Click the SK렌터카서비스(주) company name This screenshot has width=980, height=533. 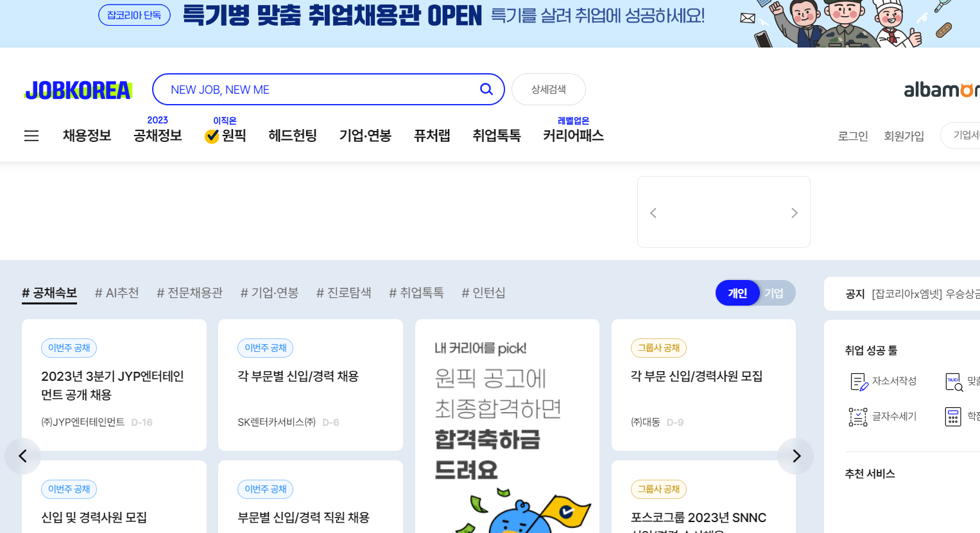(x=277, y=422)
